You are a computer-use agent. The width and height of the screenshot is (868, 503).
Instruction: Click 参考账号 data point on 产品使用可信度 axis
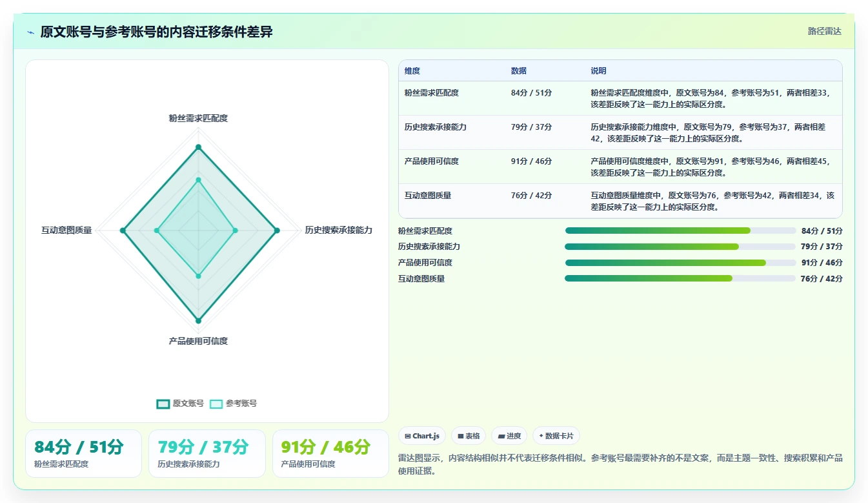pos(198,276)
